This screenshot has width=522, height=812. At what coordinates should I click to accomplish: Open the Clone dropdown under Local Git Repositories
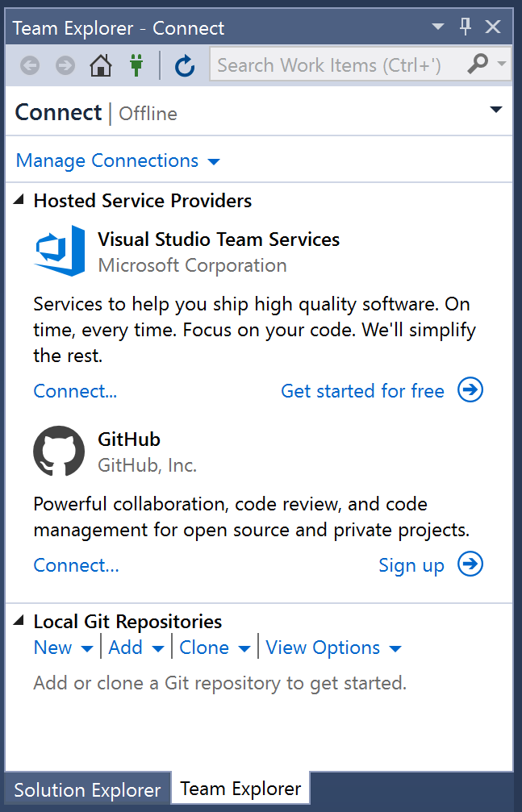[215, 648]
